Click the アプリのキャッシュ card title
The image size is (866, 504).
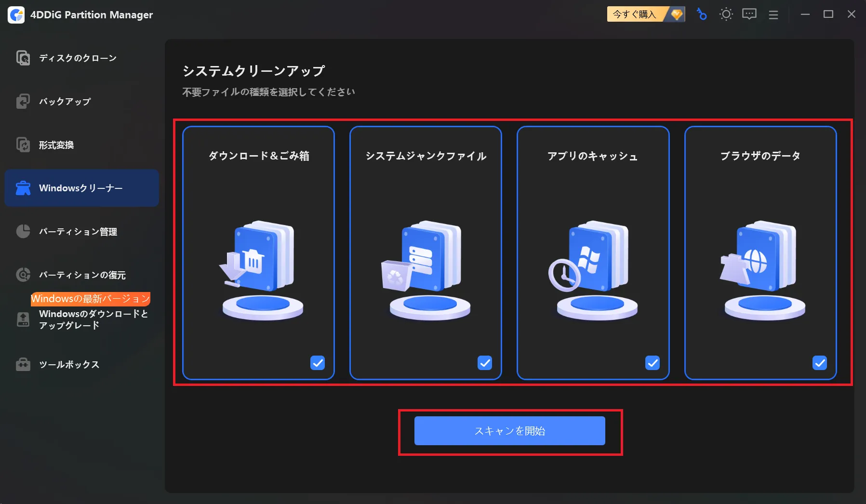(593, 156)
